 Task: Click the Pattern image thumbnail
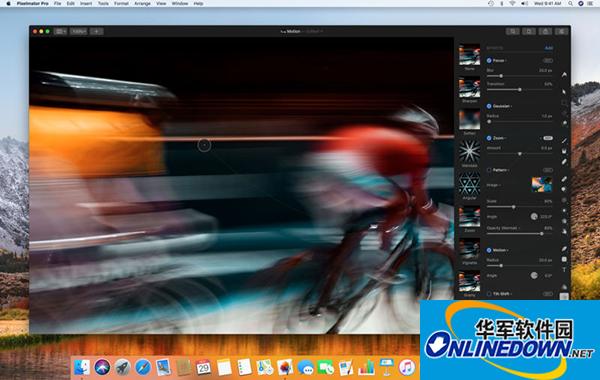click(x=542, y=184)
